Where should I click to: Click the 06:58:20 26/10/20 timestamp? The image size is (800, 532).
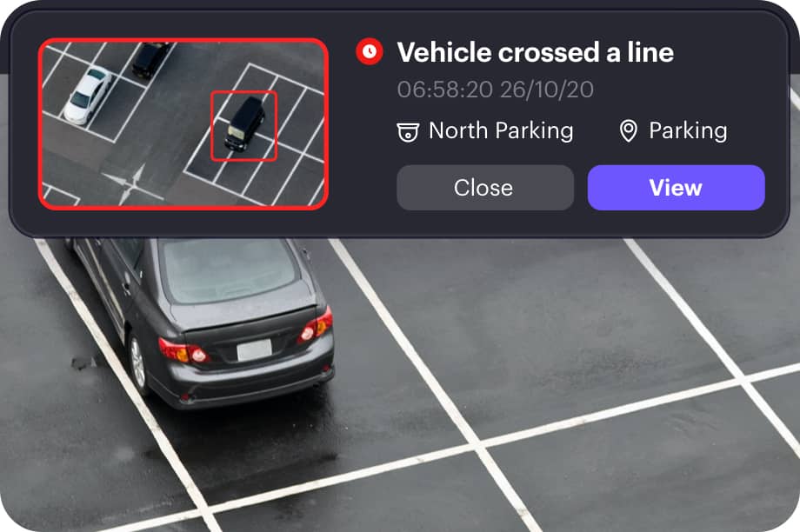496,90
